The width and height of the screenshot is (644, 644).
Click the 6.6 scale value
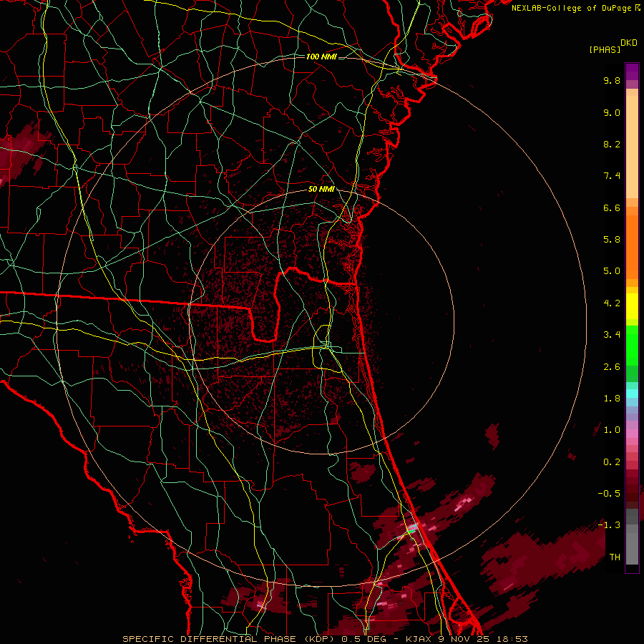click(x=612, y=208)
